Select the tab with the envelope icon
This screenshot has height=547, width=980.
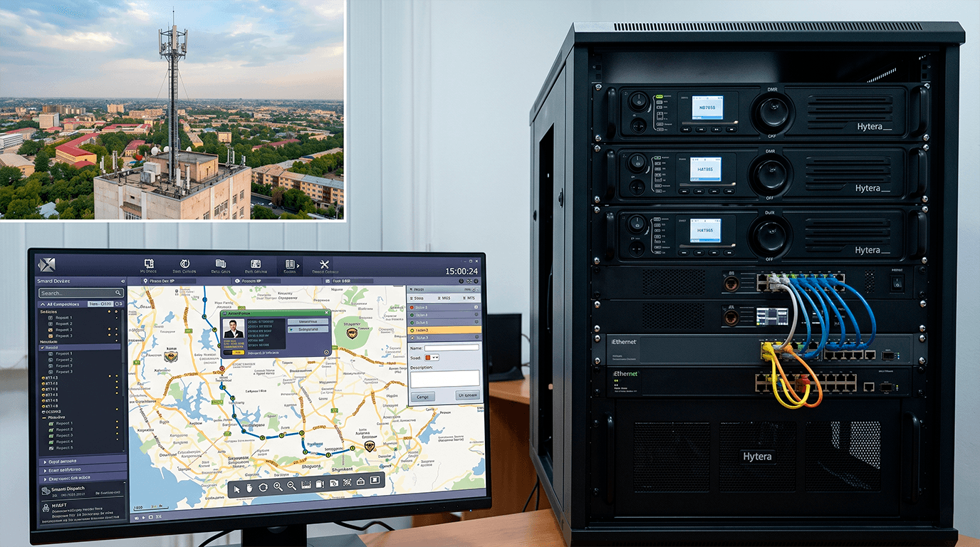[348, 281]
